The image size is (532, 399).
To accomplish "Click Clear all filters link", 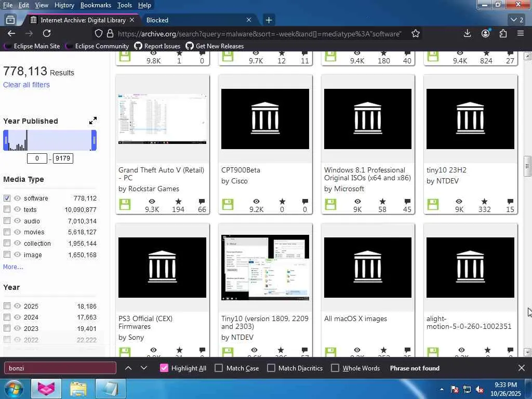I will point(26,85).
